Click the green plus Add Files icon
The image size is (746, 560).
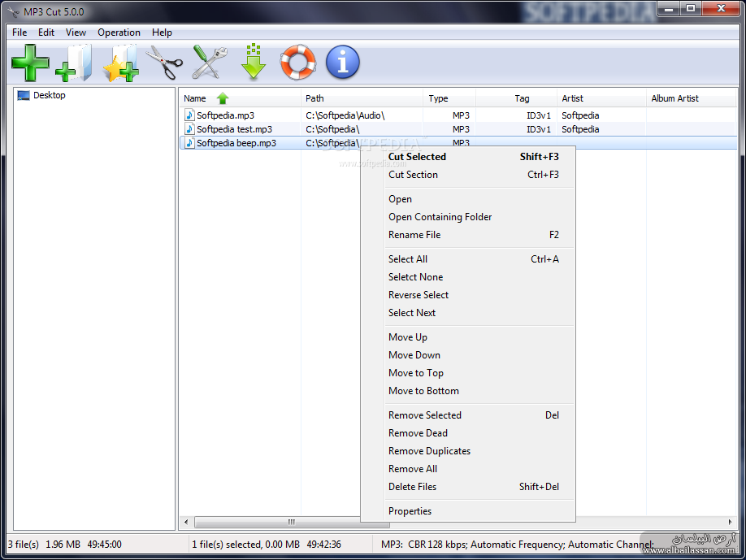(30, 63)
